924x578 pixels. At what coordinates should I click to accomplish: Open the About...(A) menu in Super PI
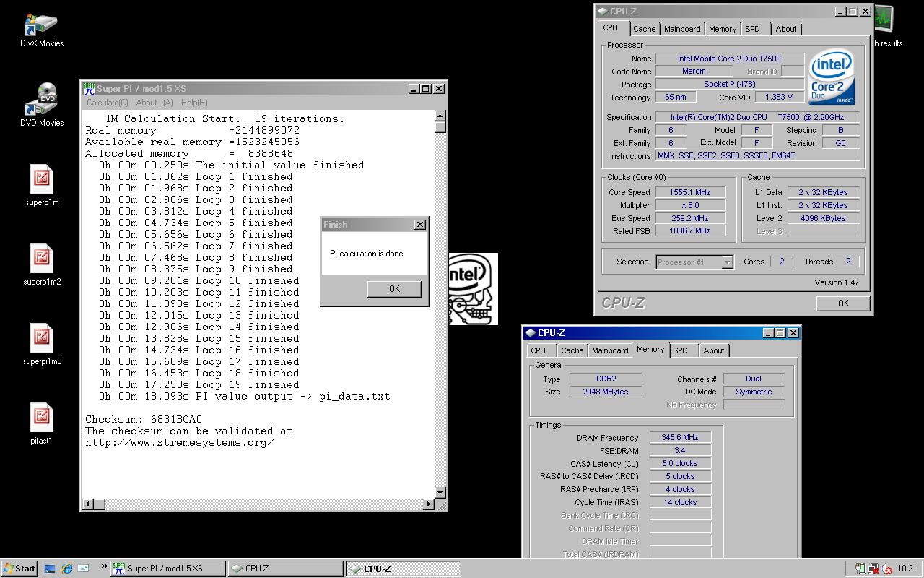(x=154, y=103)
